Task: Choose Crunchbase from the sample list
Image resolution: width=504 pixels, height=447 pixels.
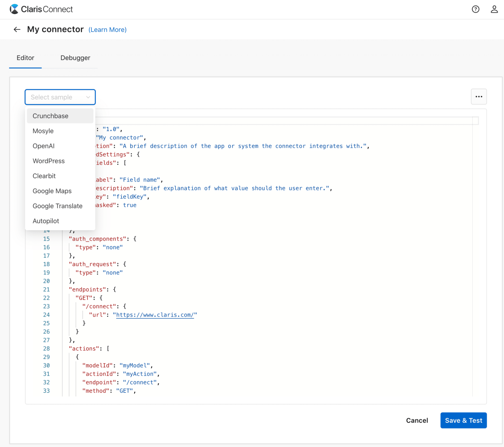Action: [50, 116]
